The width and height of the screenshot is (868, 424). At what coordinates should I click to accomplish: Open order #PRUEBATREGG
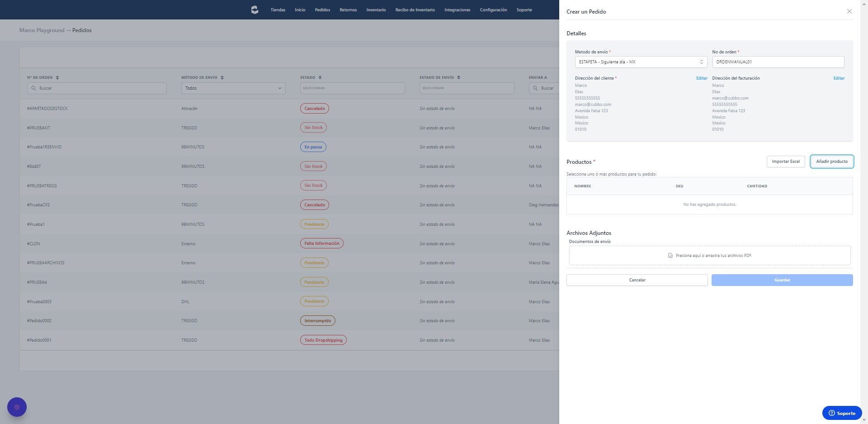pos(42,186)
